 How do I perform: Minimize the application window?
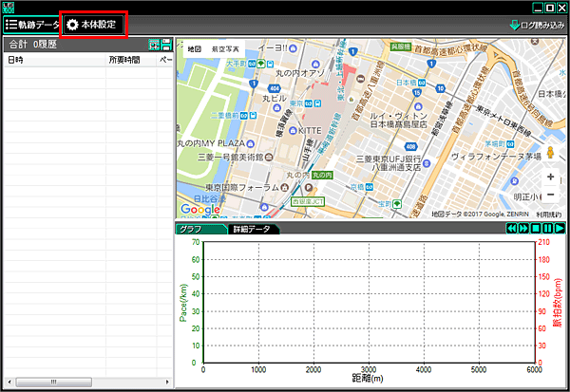(x=538, y=8)
